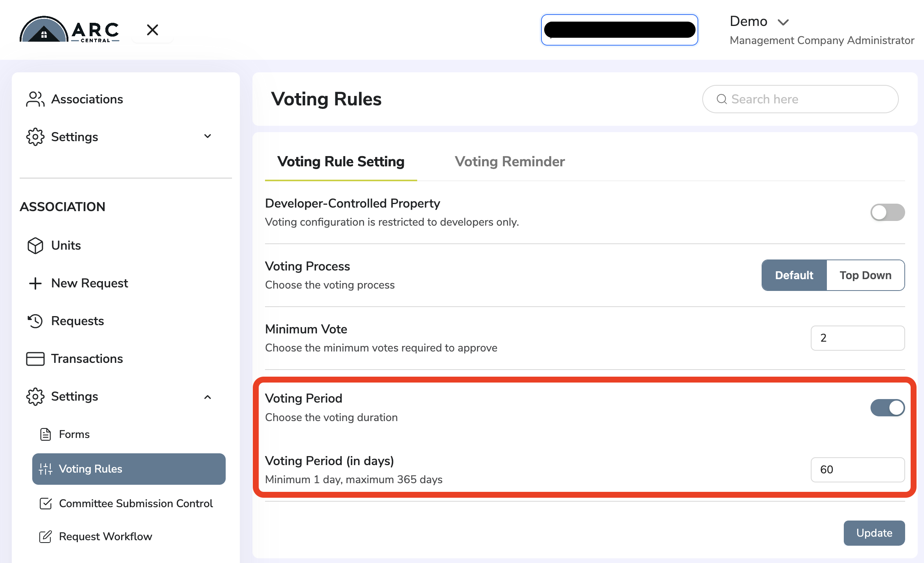The width and height of the screenshot is (924, 563).
Task: Click the plus icon for New Request
Action: tap(35, 283)
